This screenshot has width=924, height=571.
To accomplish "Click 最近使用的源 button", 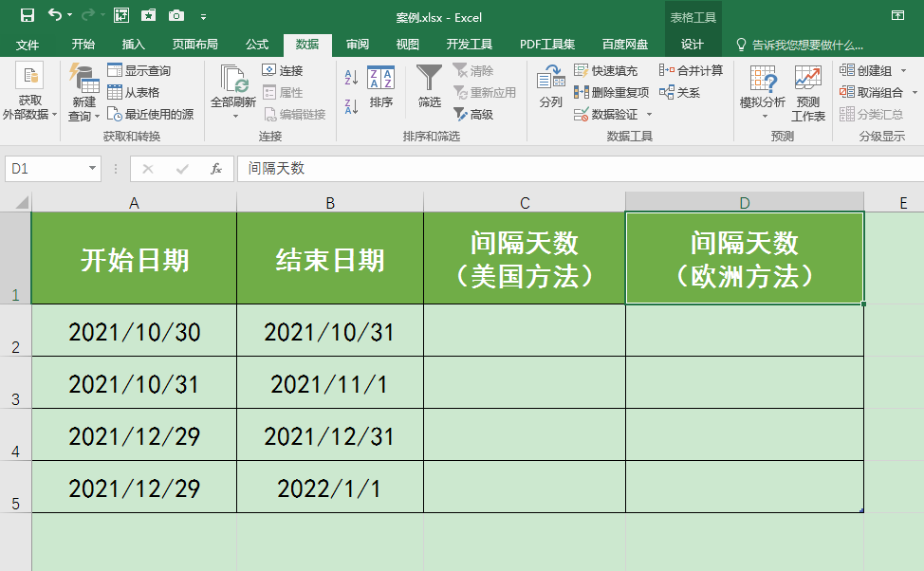I will point(150,115).
